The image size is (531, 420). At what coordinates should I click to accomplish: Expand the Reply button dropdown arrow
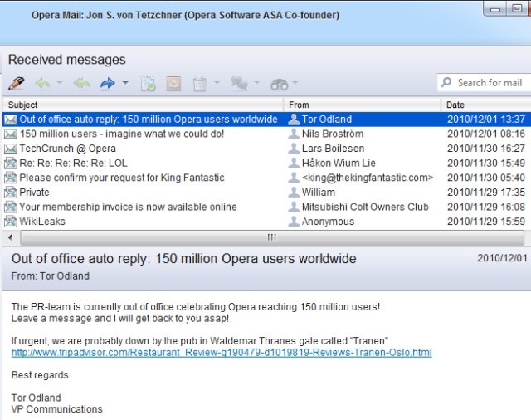tap(59, 83)
